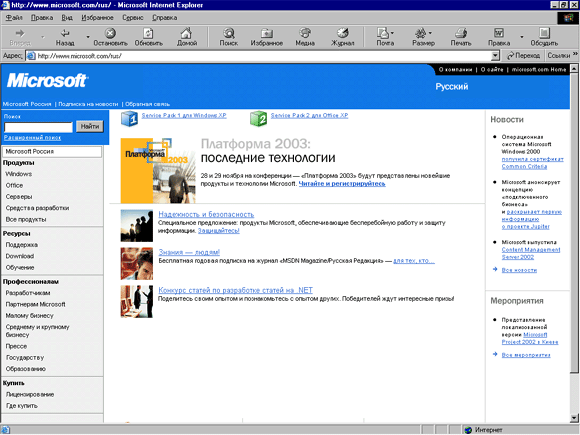580x435 pixels.
Task: Click the Windows item in the Продукты sidebar
Action: click(18, 174)
